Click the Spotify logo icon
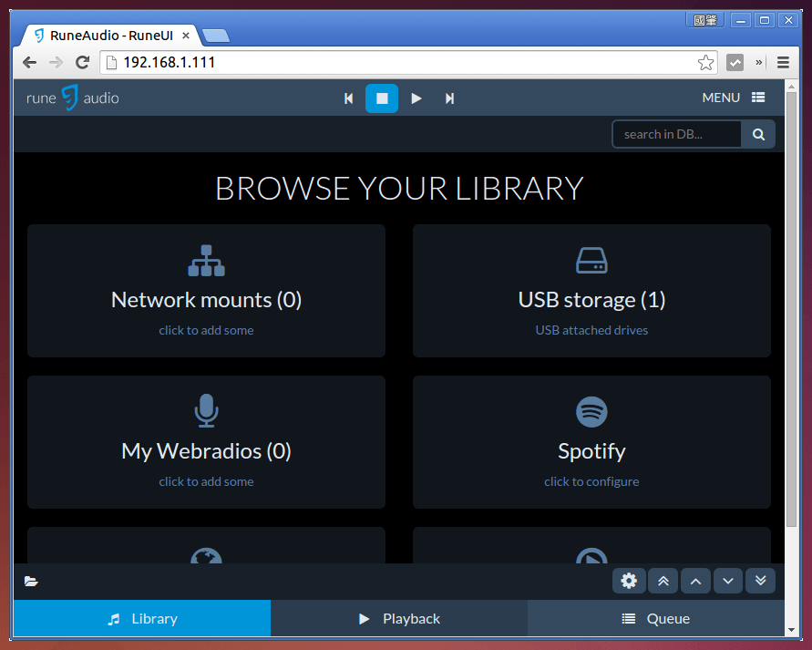This screenshot has height=650, width=812. (591, 411)
